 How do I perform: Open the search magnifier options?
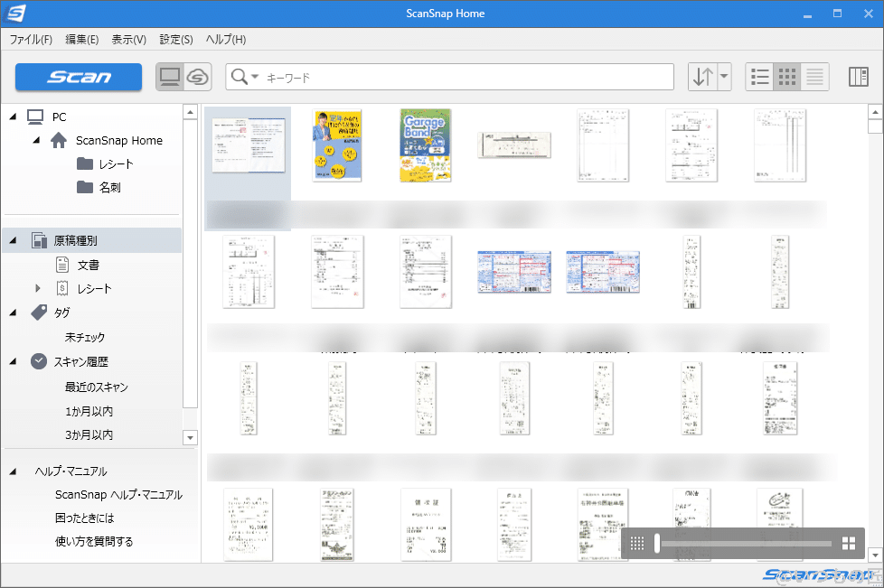pyautogui.click(x=240, y=77)
